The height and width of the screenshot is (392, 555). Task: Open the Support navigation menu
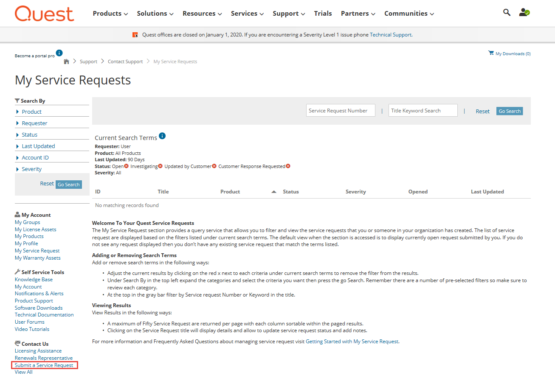coord(289,14)
